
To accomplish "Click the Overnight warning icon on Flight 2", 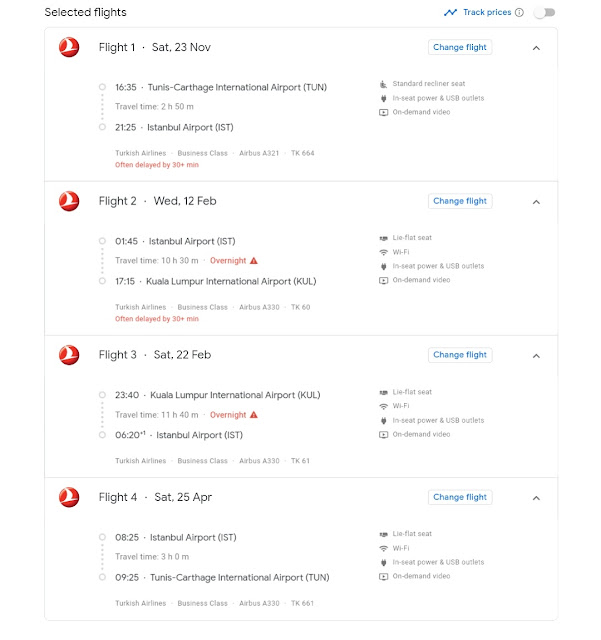I will coord(254,261).
